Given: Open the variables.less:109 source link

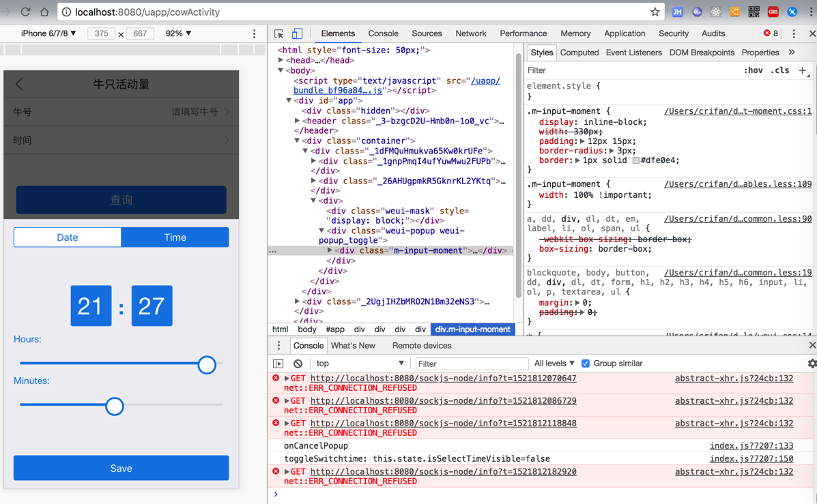Looking at the screenshot, I should [738, 183].
